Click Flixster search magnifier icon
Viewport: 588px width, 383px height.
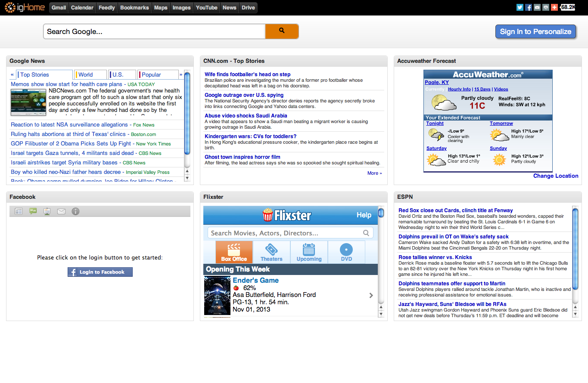pos(366,233)
